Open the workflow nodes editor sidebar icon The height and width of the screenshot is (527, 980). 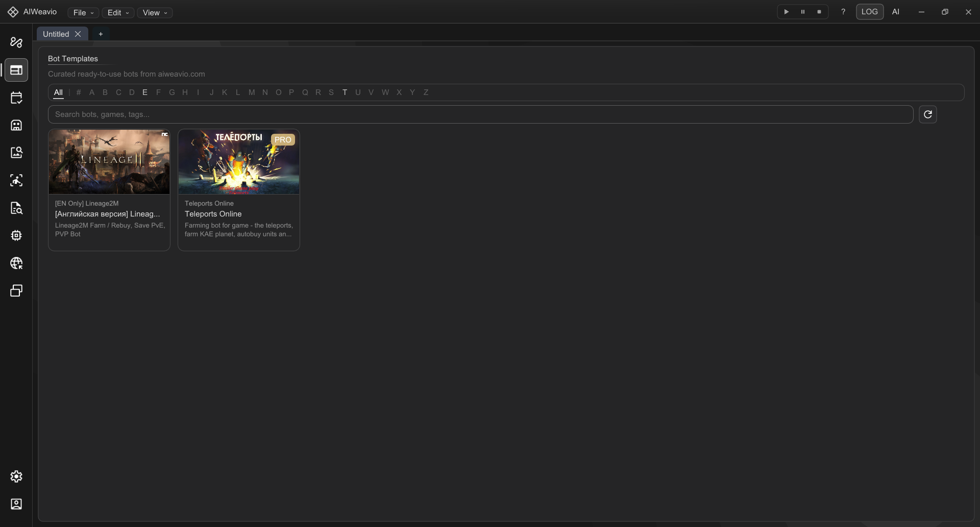[16, 42]
